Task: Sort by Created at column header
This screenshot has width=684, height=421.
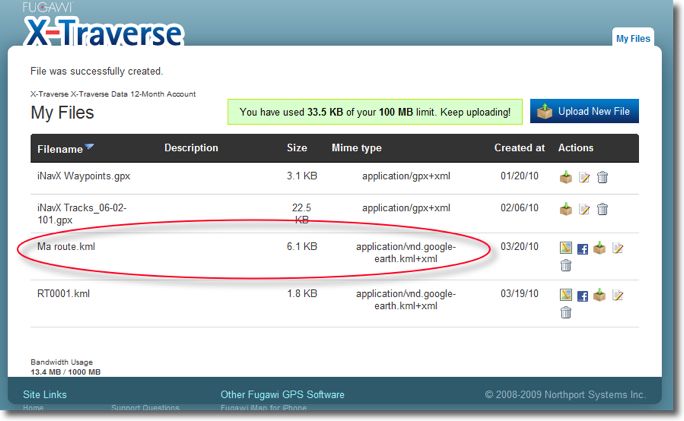Action: 519,148
